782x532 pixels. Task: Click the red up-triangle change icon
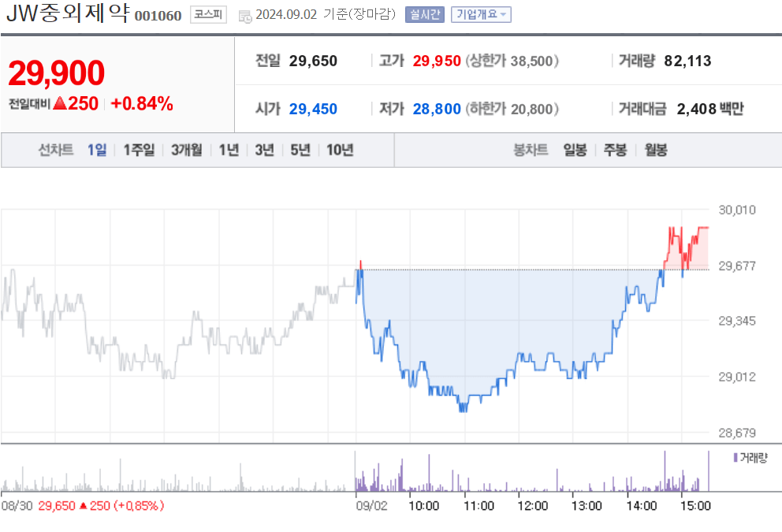point(60,103)
